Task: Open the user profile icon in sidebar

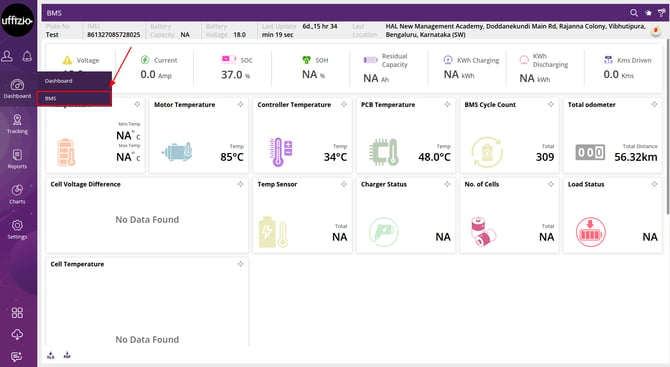Action: coord(7,56)
